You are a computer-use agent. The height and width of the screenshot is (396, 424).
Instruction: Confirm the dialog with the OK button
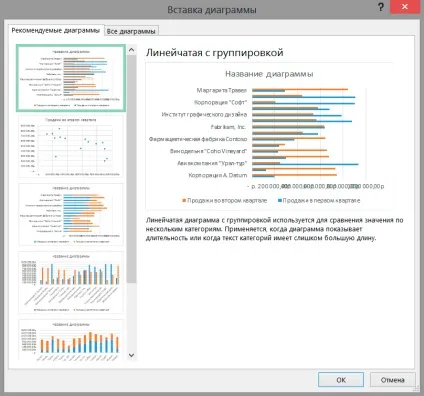[x=341, y=380]
